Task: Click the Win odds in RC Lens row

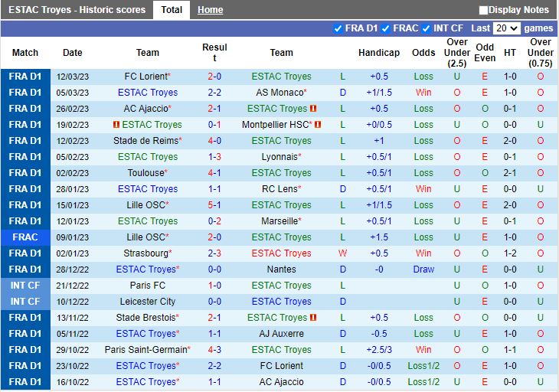Action: point(423,188)
